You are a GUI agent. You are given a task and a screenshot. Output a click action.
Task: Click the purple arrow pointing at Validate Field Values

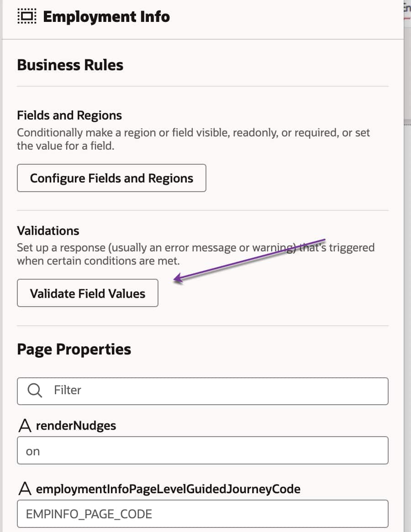pyautogui.click(x=251, y=258)
